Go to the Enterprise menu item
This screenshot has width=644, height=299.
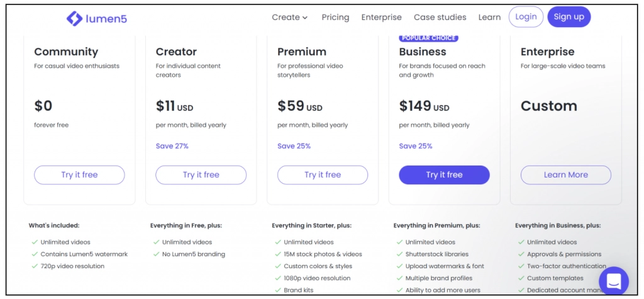pos(381,17)
